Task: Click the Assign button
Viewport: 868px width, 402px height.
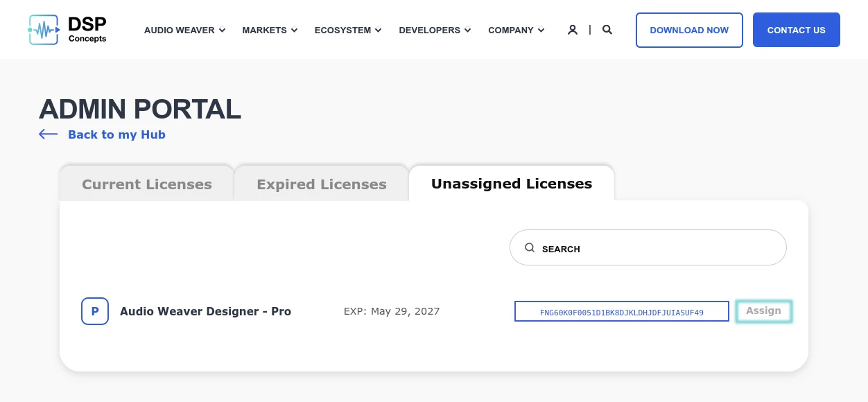Action: (763, 311)
